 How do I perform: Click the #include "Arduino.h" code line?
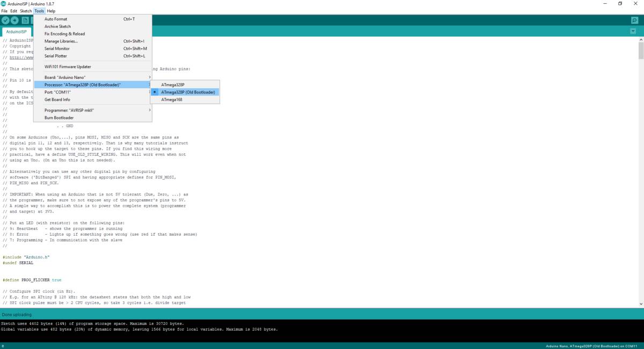coord(26,257)
